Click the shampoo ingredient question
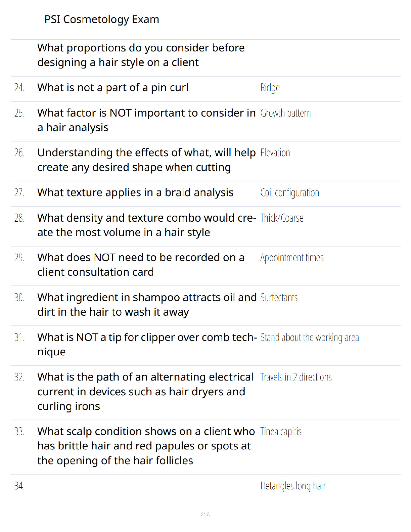 click(147, 305)
